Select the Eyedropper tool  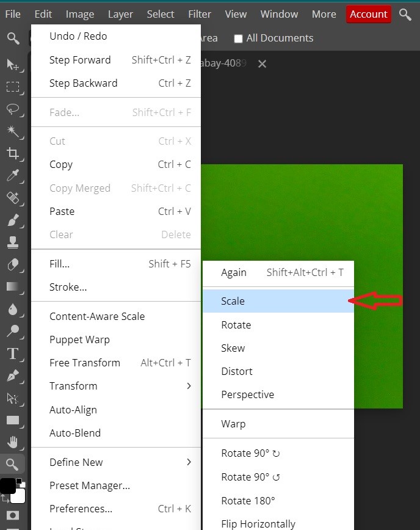click(x=13, y=176)
